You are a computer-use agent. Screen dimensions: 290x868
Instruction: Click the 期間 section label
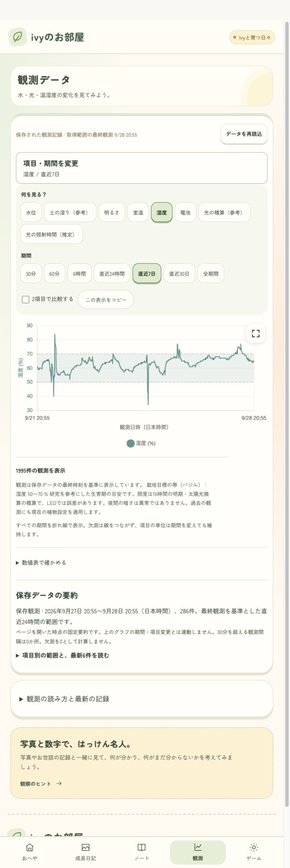[x=26, y=256]
